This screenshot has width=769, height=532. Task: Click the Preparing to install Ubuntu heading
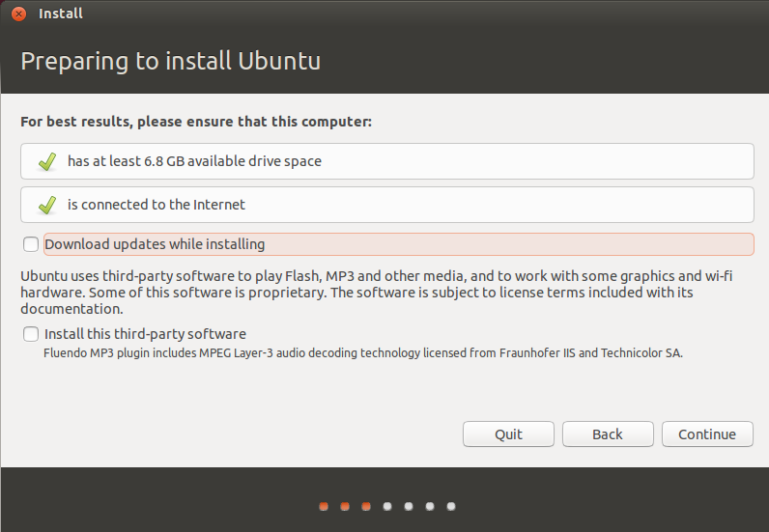[x=170, y=62]
